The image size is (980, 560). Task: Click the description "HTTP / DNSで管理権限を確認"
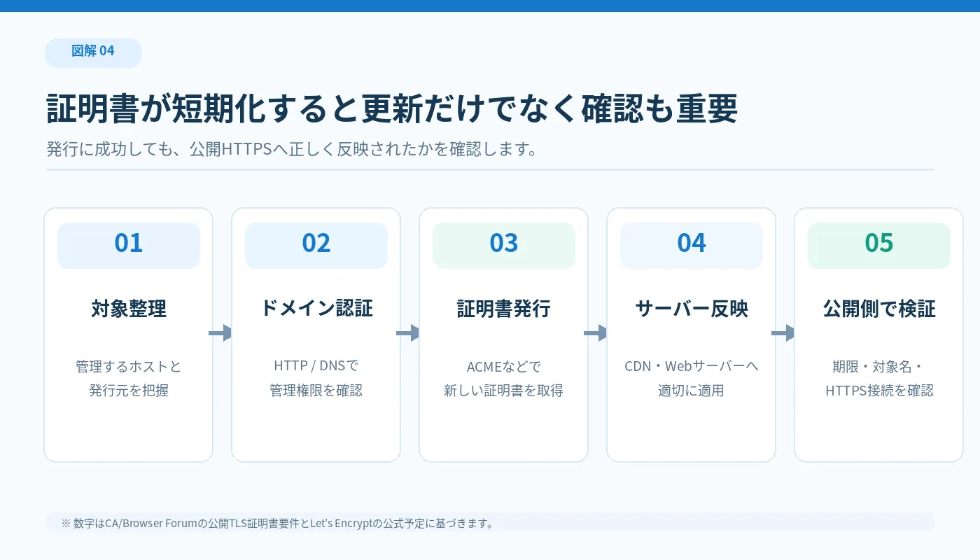(316, 379)
